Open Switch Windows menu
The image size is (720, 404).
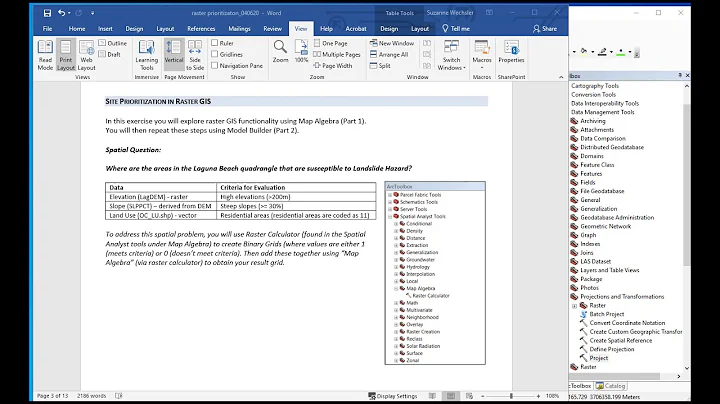click(x=451, y=55)
